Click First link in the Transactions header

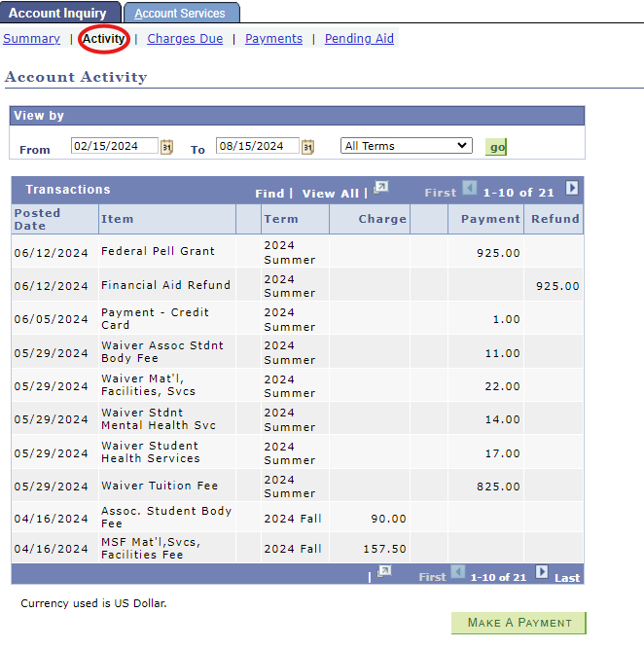click(x=441, y=193)
